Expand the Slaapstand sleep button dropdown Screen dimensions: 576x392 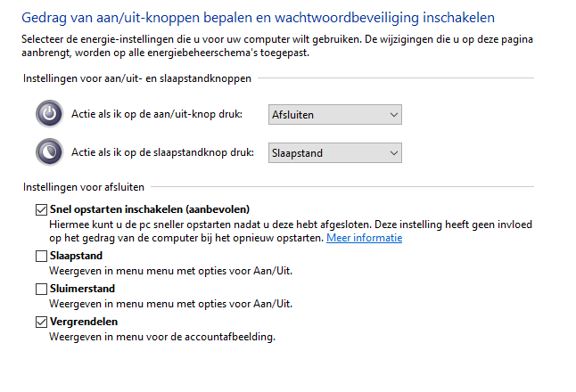(334, 152)
